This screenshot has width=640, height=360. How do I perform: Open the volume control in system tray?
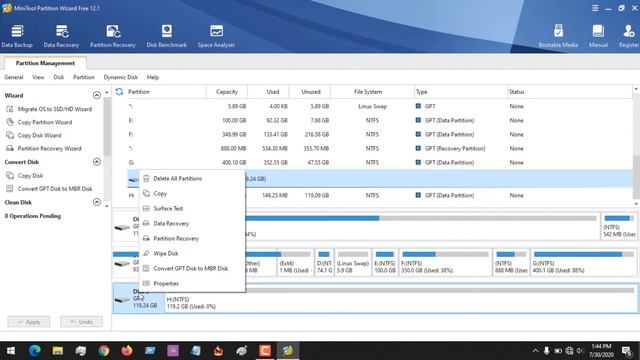tap(580, 351)
